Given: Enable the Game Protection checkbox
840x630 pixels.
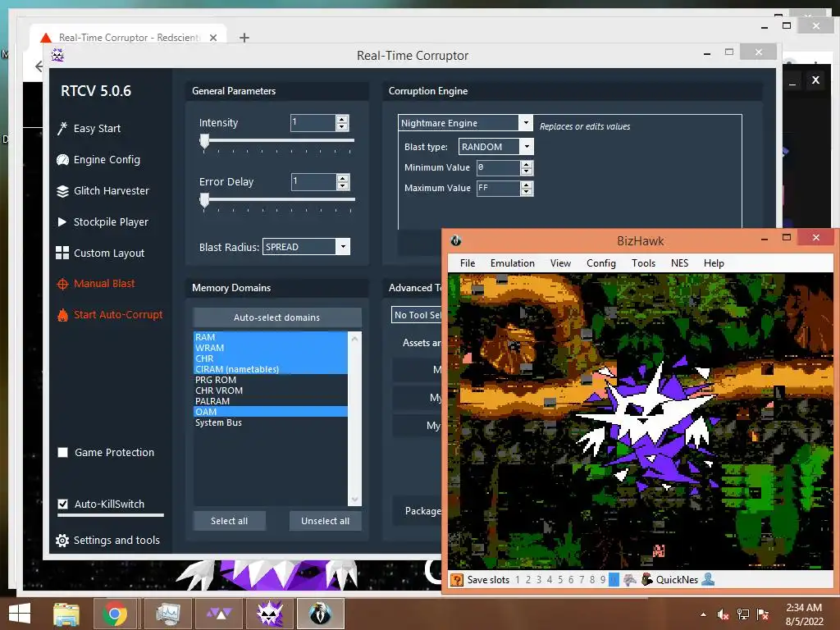Looking at the screenshot, I should [x=62, y=453].
